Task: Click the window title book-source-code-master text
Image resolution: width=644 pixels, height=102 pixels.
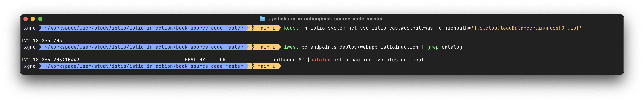Action: [325, 19]
